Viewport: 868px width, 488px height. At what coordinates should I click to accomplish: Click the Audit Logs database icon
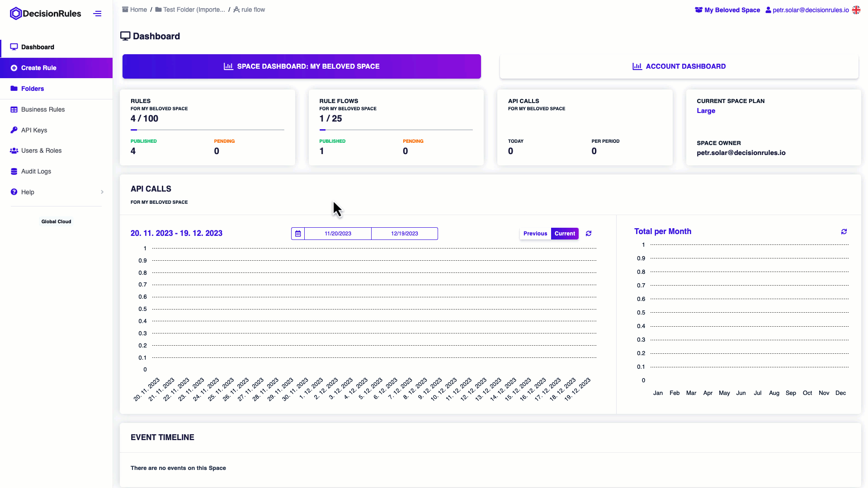pyautogui.click(x=14, y=171)
